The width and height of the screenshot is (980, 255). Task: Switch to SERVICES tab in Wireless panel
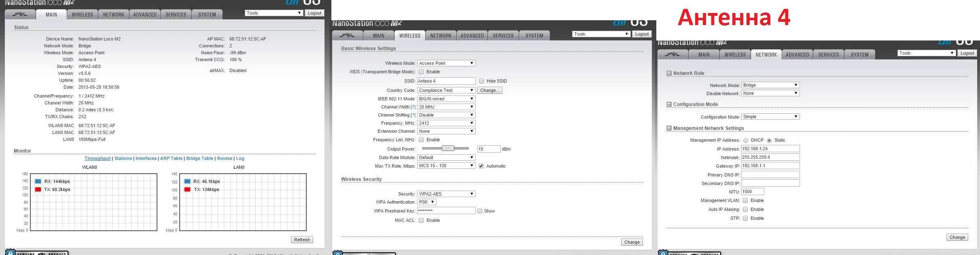503,36
